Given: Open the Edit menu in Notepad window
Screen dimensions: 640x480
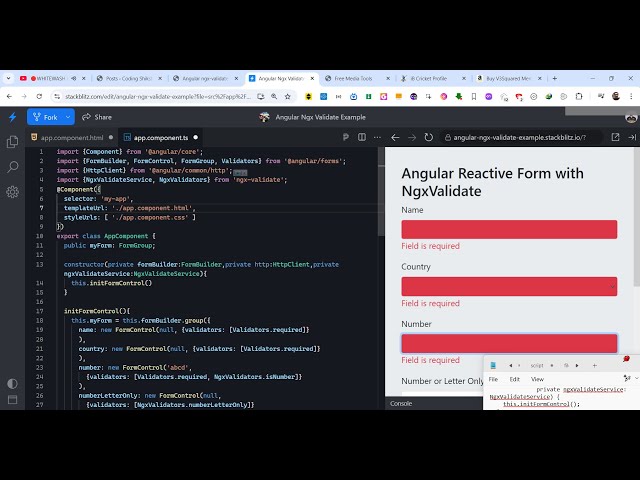Looking at the screenshot, I should point(514,379).
